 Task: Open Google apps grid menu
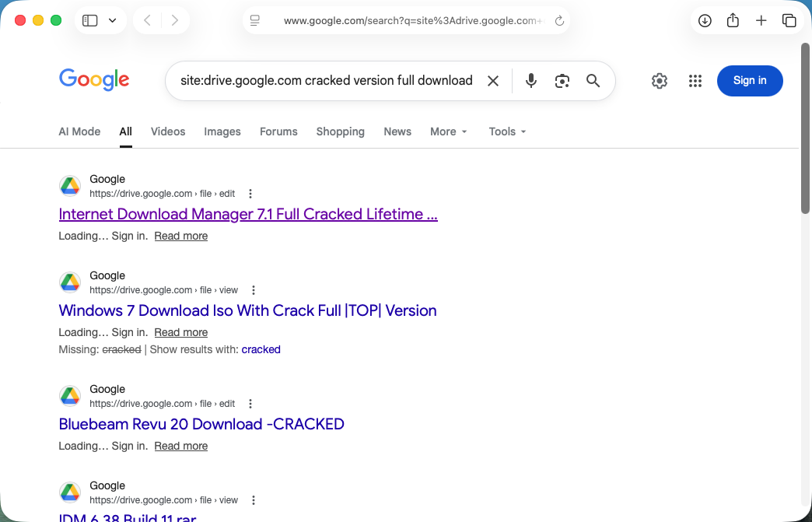pos(695,81)
